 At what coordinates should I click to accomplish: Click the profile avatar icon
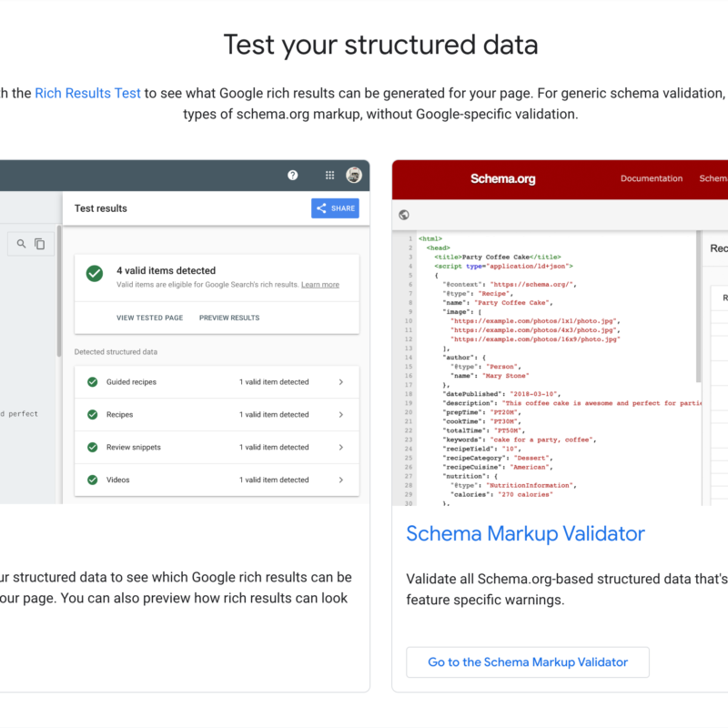coord(354,175)
